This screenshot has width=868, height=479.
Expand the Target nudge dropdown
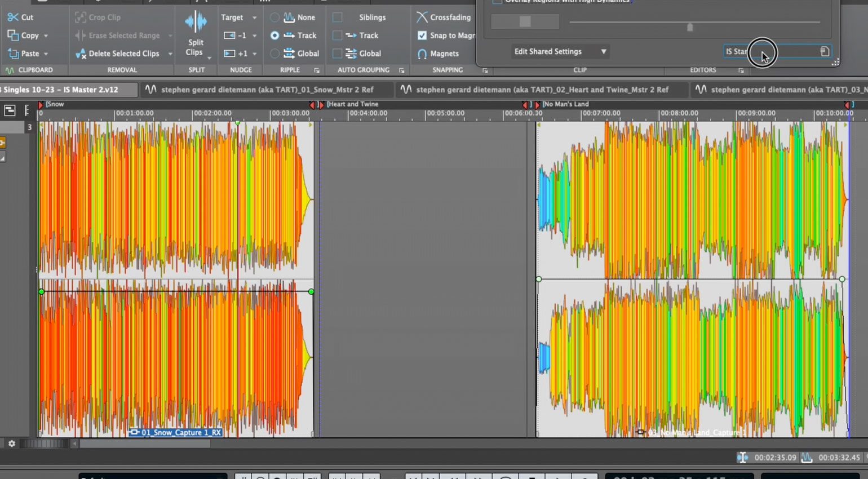tap(254, 17)
